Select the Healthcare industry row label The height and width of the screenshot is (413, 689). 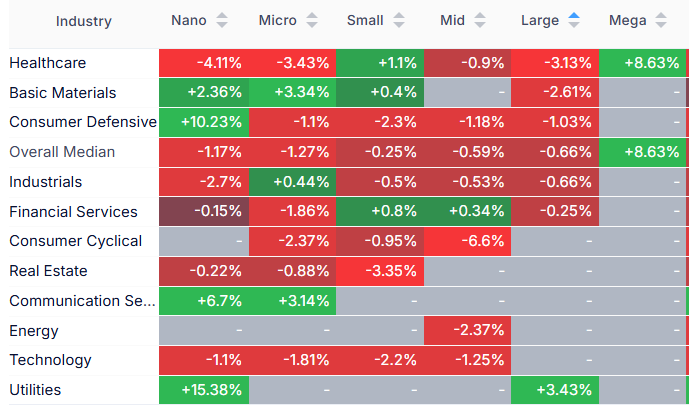click(x=48, y=63)
